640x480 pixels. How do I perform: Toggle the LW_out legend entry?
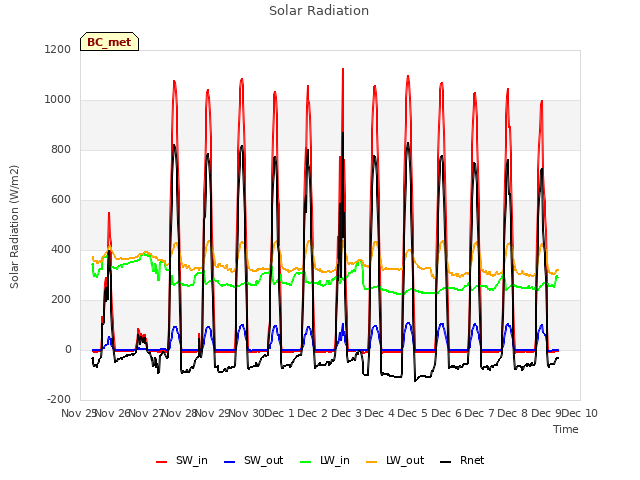395,460
